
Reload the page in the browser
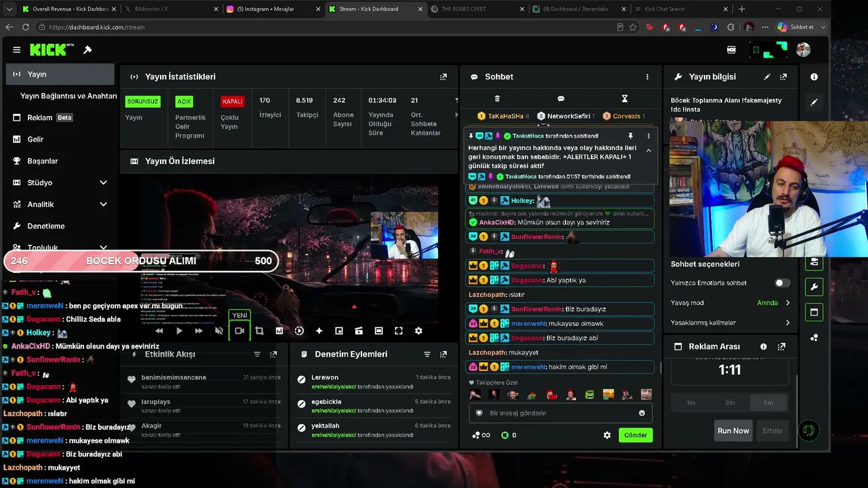click(26, 27)
